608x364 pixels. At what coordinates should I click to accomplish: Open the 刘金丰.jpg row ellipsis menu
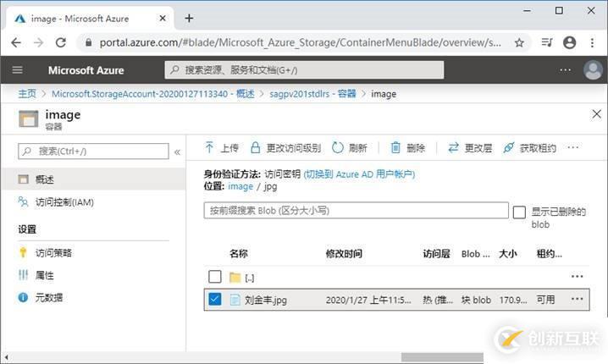[577, 299]
